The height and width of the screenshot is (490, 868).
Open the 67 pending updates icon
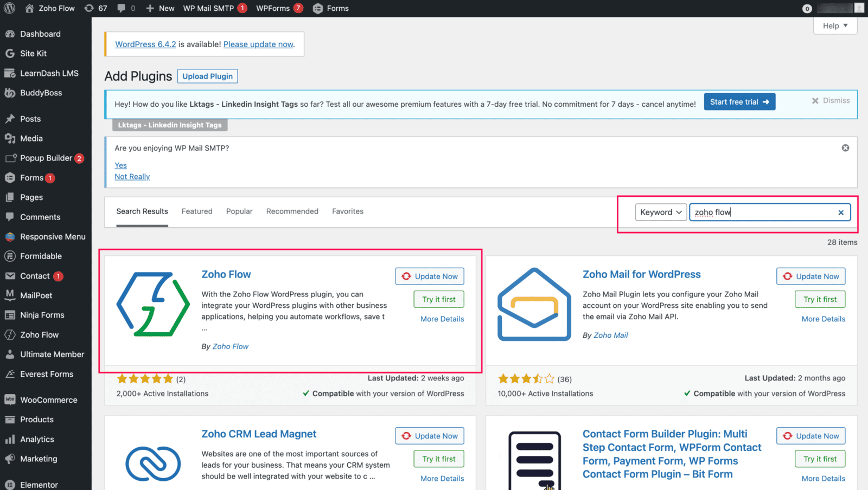pyautogui.click(x=89, y=8)
